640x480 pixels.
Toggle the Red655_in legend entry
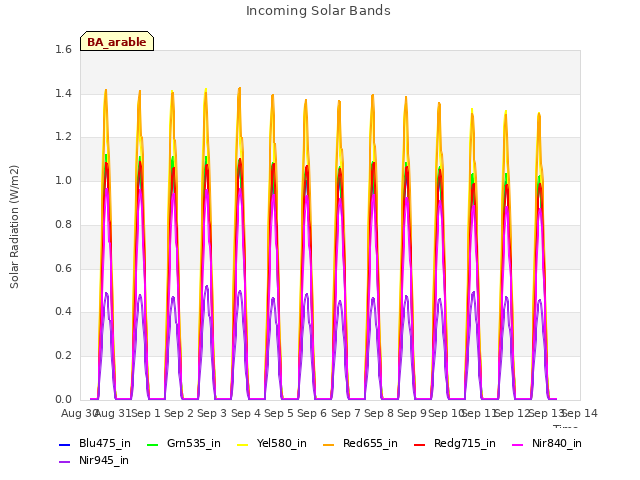point(360,443)
